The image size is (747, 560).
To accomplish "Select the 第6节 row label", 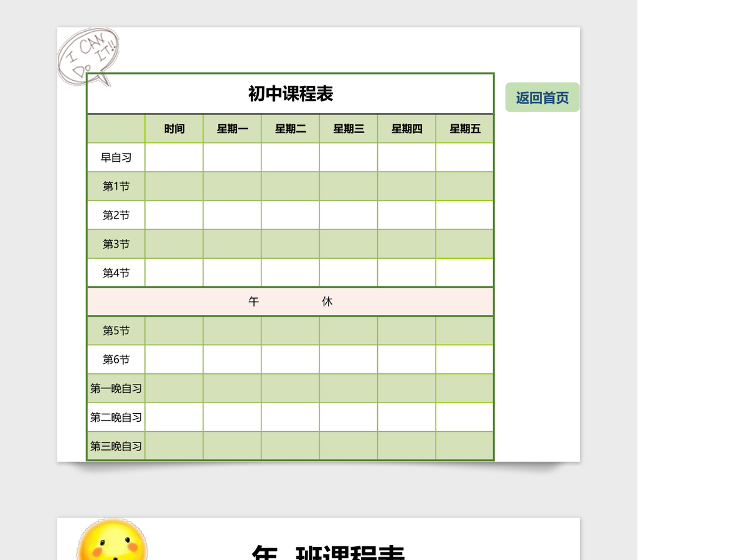I will pos(116,359).
